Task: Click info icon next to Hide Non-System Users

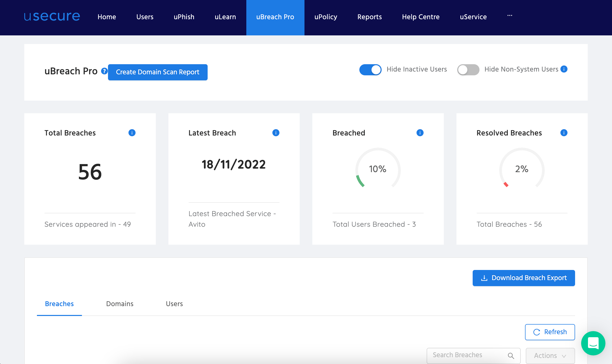Action: (x=564, y=69)
